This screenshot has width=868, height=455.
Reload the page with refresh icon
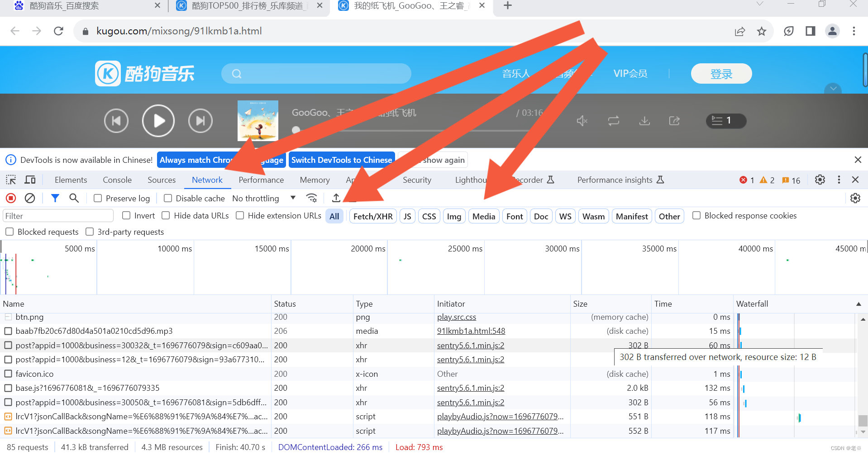point(58,31)
